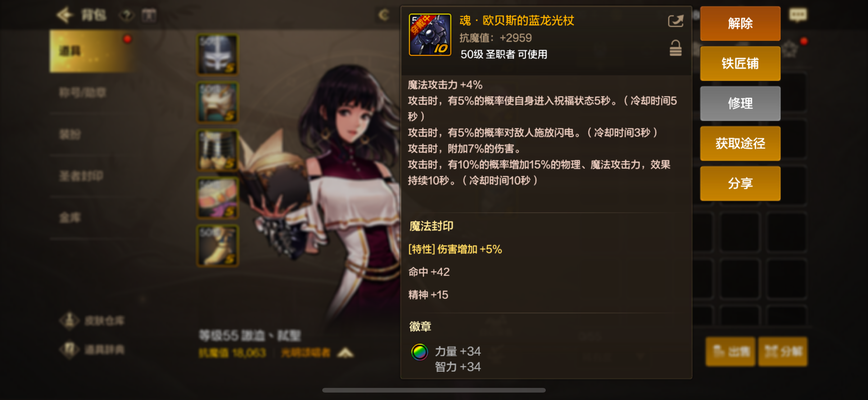This screenshot has height=400, width=868.
Task: Open the 装扮 side tab
Action: click(x=70, y=134)
